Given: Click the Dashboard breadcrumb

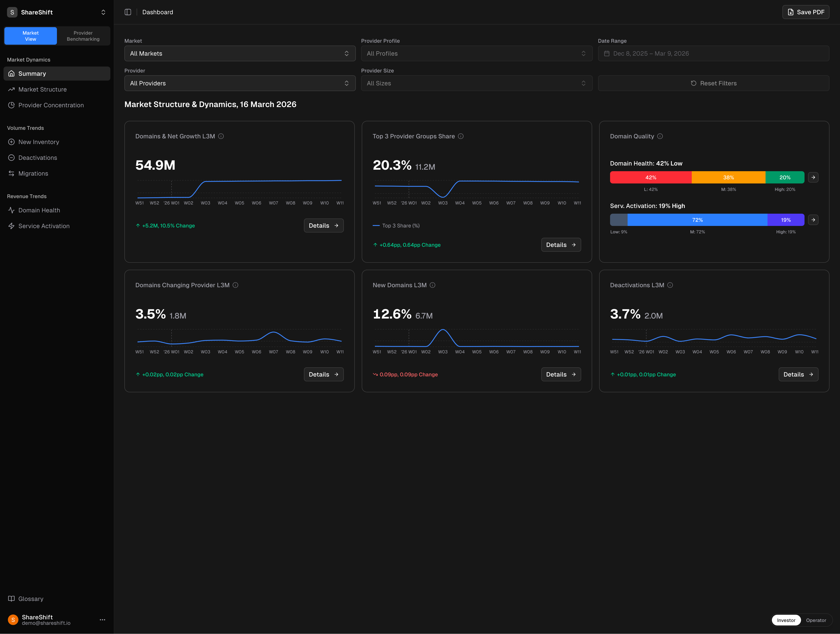Looking at the screenshot, I should (158, 12).
